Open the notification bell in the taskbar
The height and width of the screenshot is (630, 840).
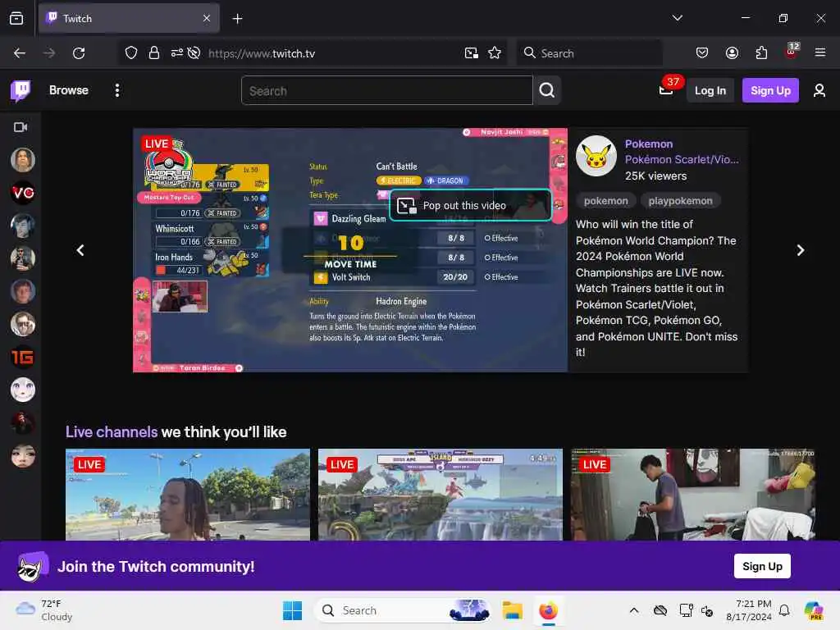(784, 610)
